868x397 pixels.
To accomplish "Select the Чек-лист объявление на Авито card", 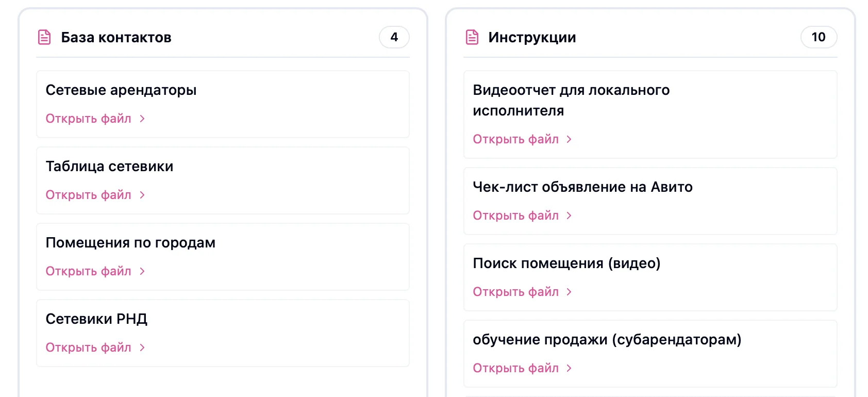I will click(650, 201).
